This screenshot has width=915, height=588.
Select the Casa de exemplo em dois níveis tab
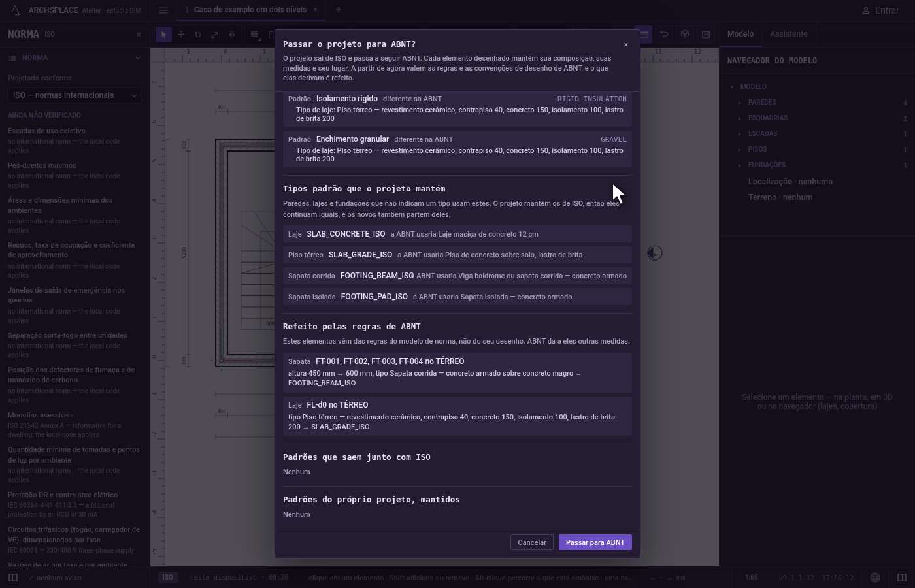click(x=250, y=10)
